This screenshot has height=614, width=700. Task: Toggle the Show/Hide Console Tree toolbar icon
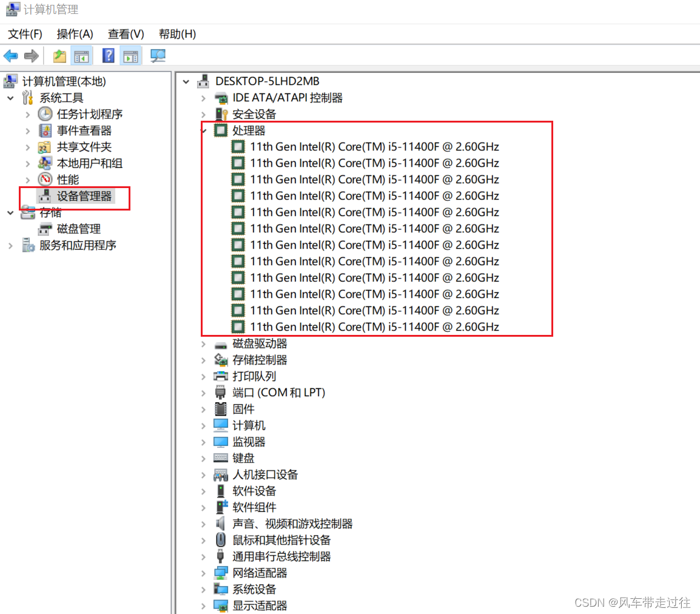(82, 56)
